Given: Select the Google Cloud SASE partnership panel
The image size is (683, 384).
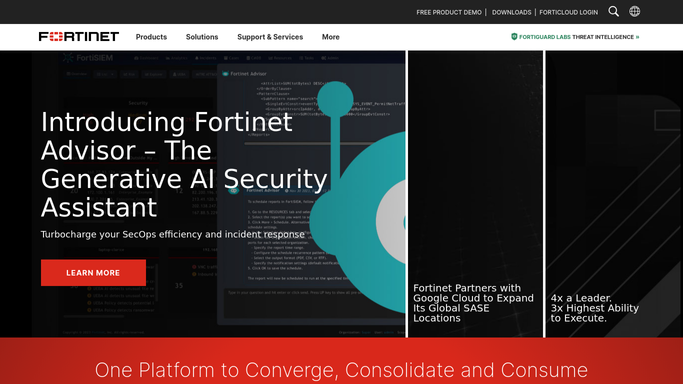Looking at the screenshot, I should click(476, 194).
